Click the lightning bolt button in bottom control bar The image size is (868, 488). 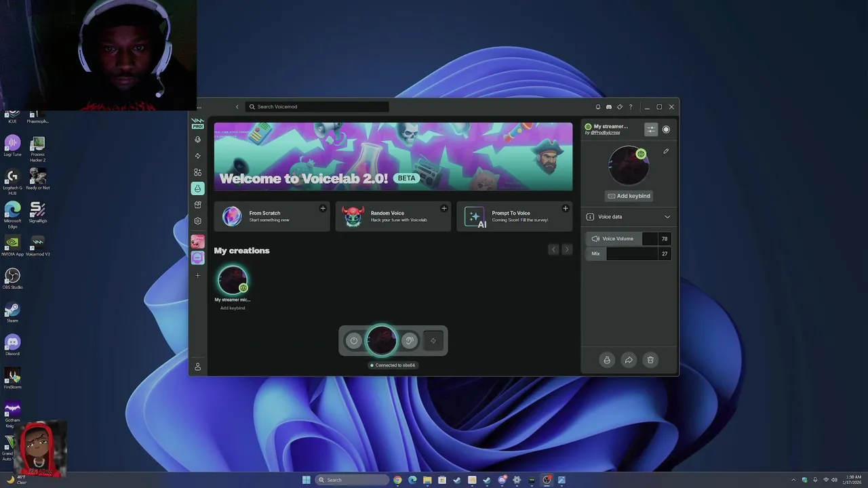pos(433,341)
